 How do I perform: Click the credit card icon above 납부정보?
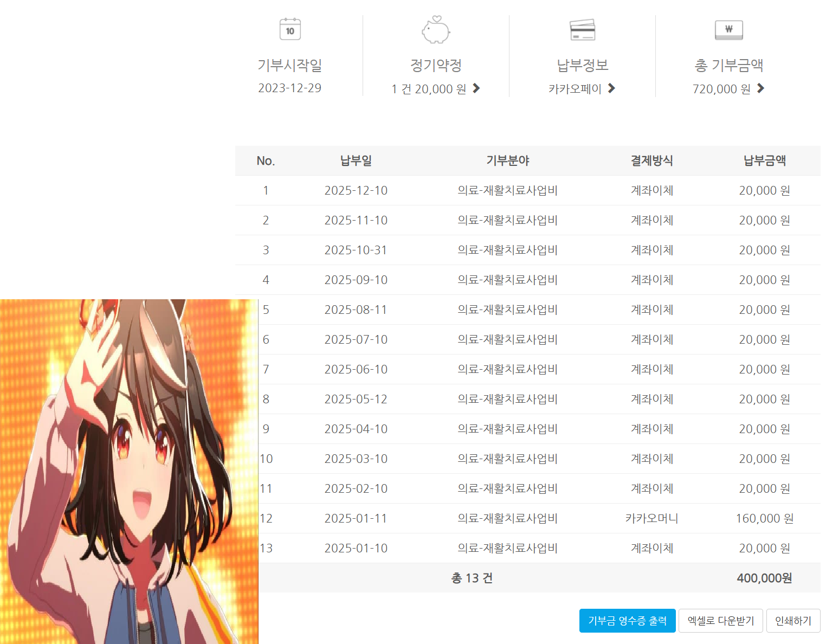(x=583, y=30)
